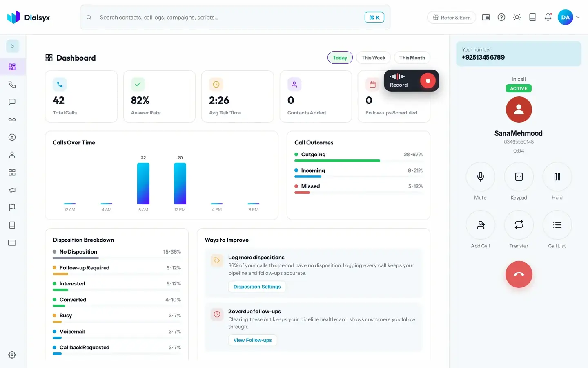Open the messages chat icon in sidebar
This screenshot has height=368, width=588.
click(12, 102)
